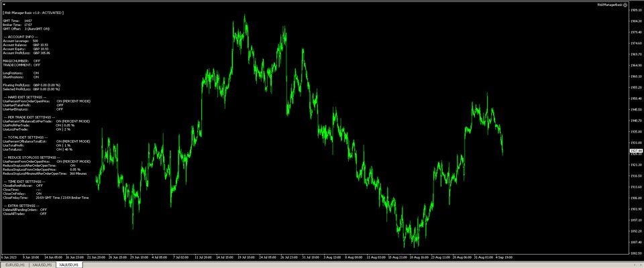
Task: Click the GMT Time 14:57 line
Action: point(17,21)
